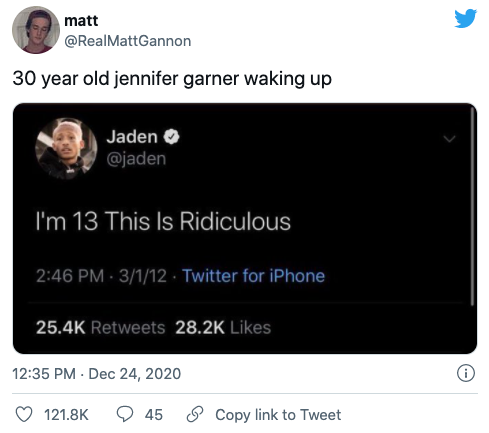Open Jaden's avatar in the embedded tweet
489x433 pixels.
pyautogui.click(x=66, y=149)
